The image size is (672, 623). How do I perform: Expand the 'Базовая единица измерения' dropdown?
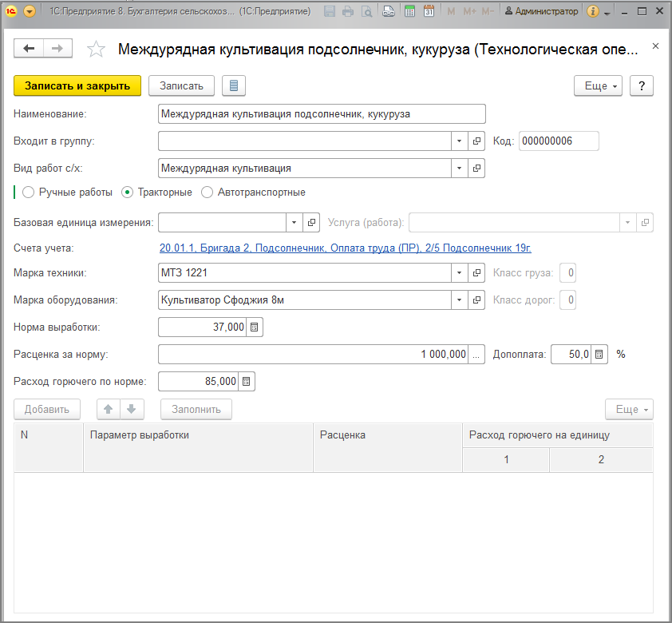coord(294,223)
